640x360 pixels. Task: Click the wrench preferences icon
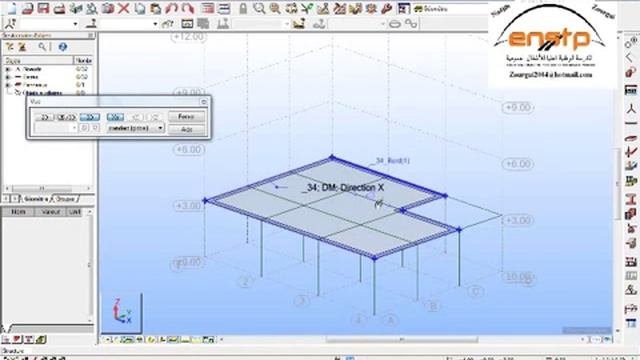pos(387,8)
